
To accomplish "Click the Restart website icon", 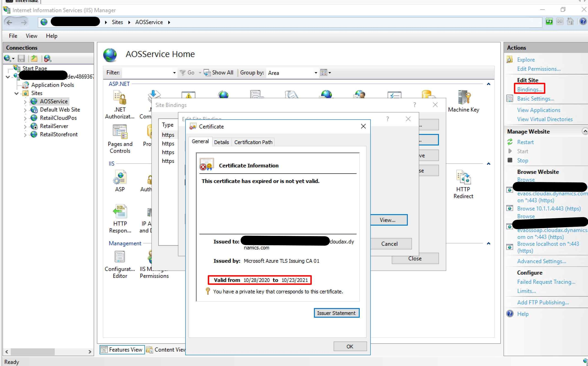I will [x=510, y=142].
